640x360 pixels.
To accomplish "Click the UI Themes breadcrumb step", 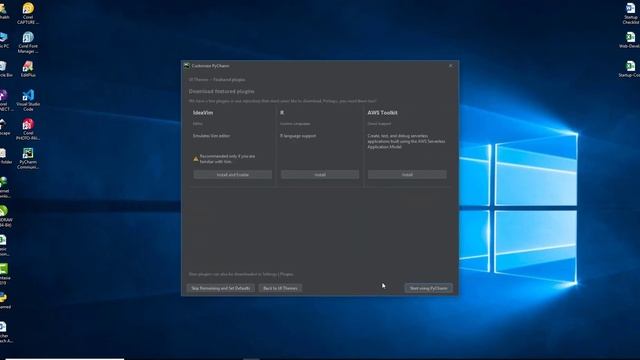I will point(199,80).
